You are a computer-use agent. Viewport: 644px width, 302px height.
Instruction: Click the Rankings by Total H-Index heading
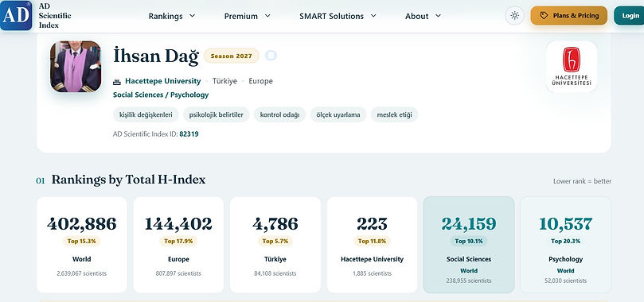(128, 180)
